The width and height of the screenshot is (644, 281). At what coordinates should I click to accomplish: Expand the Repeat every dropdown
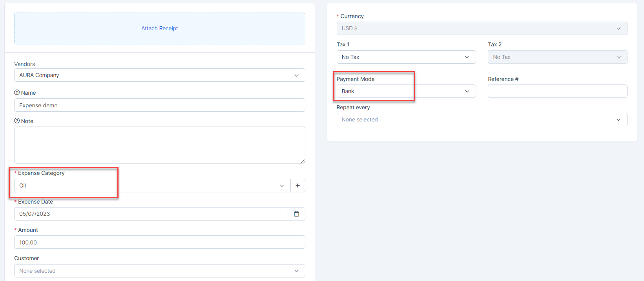point(482,119)
